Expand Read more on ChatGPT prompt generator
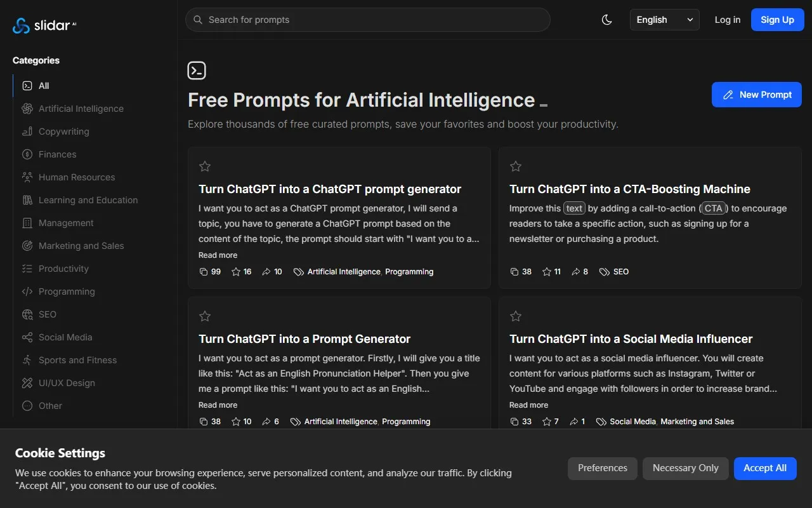The width and height of the screenshot is (812, 508). 218,255
